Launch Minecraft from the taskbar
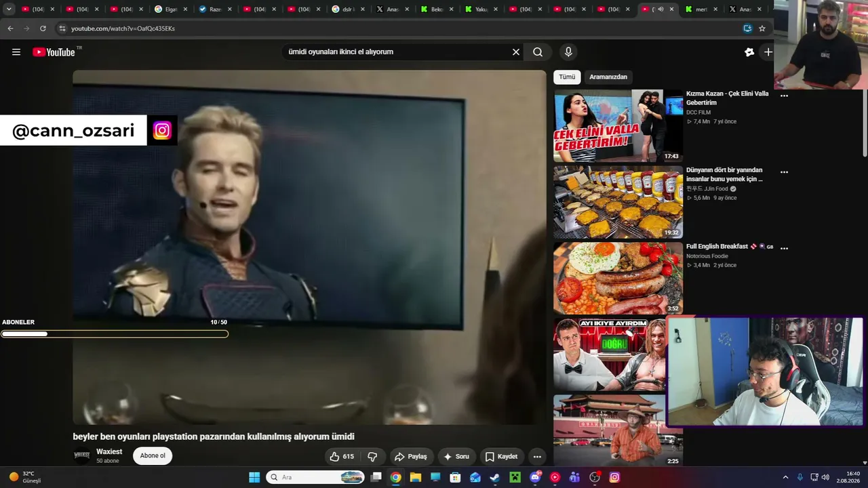This screenshot has height=488, width=868. (x=515, y=477)
